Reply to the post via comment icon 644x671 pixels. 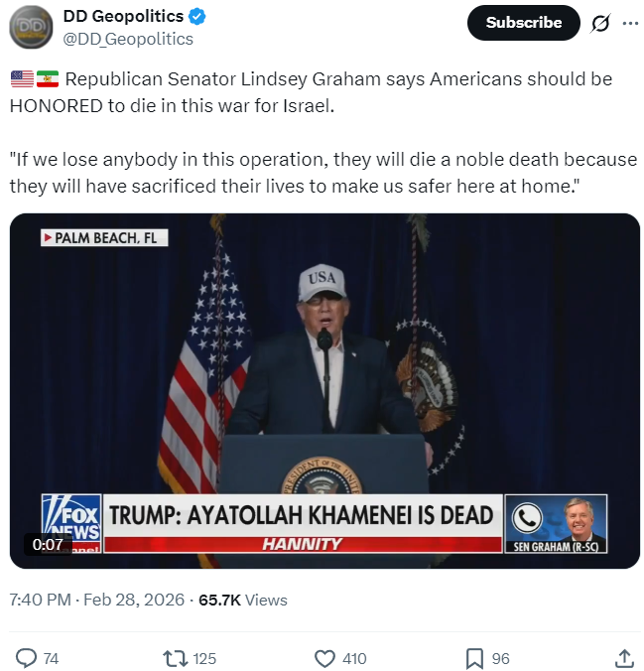coord(27,658)
